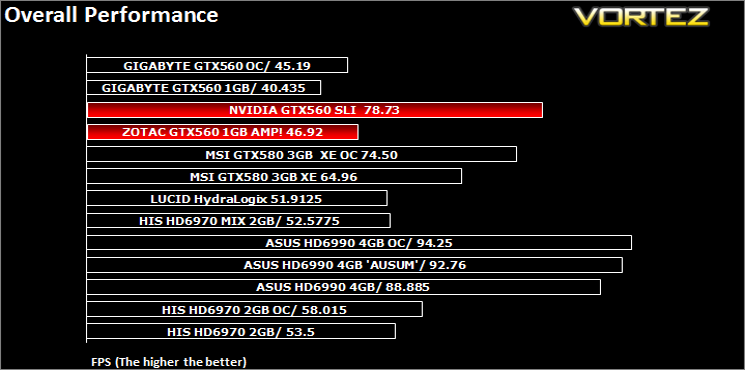Click the HIS HD6970 MIX 2GB bar
Image resolution: width=745 pixels, height=370 pixels.
(x=239, y=220)
